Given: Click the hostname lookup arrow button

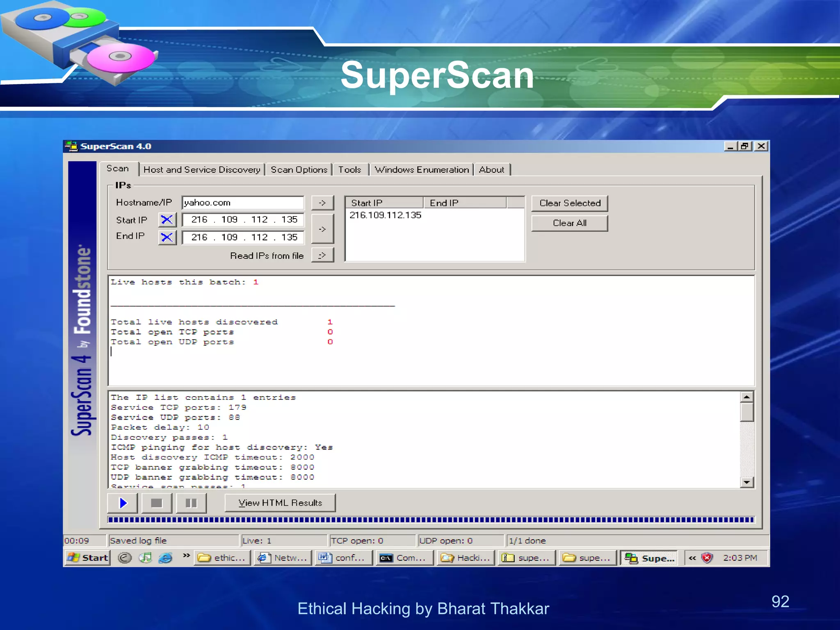Looking at the screenshot, I should tap(322, 203).
